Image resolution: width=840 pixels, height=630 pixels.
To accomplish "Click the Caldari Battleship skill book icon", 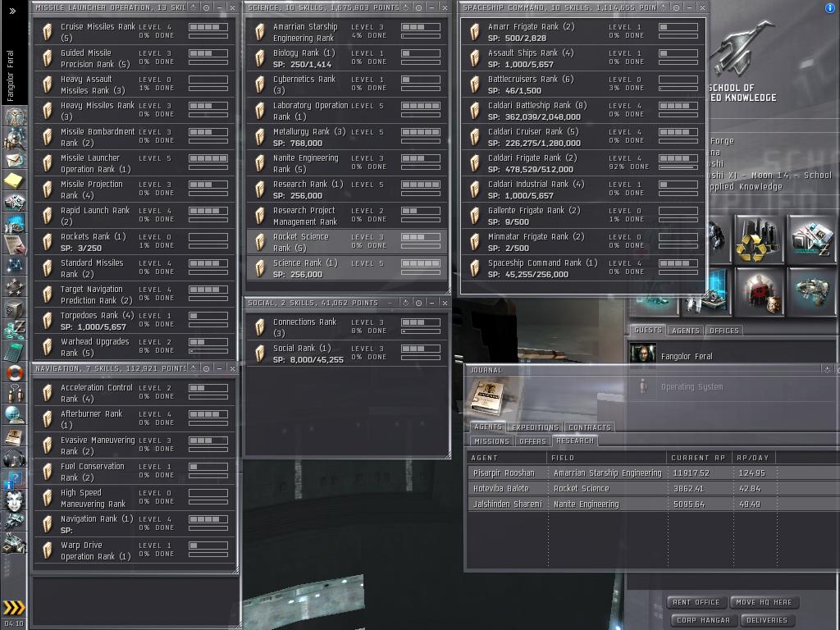I will (x=475, y=111).
